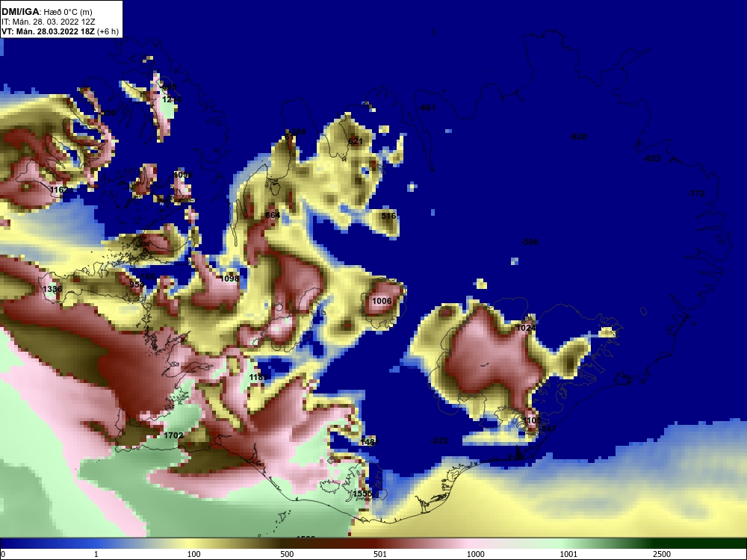Click the 501 tick label on the legend
747x560 pixels.
coord(380,554)
